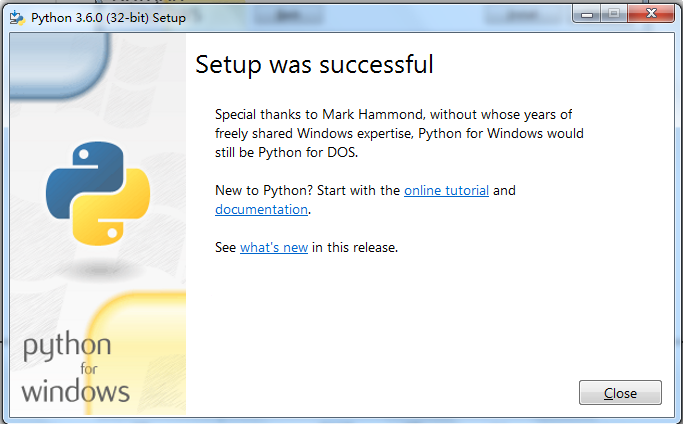Image resolution: width=683 pixels, height=424 pixels.
Task: Click the "in this release." text
Action: point(355,247)
